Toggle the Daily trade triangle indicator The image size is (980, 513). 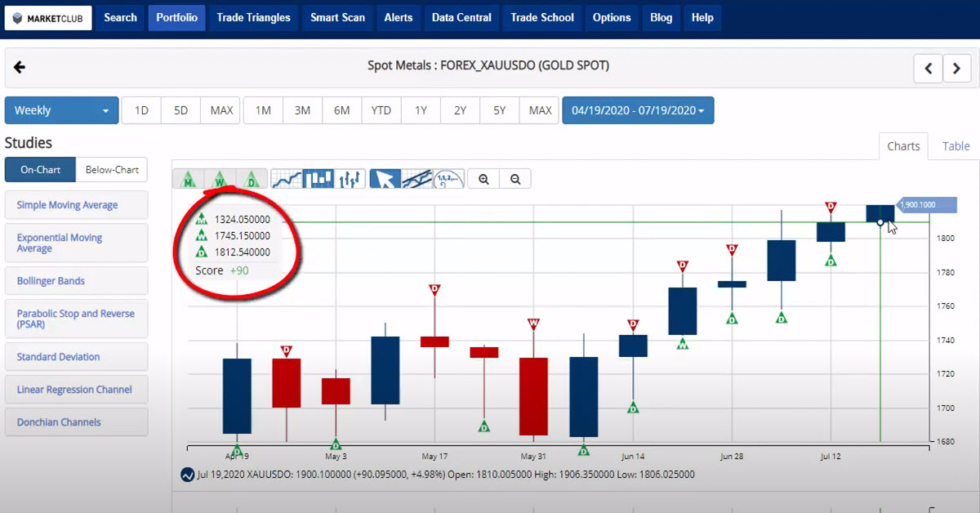[252, 178]
